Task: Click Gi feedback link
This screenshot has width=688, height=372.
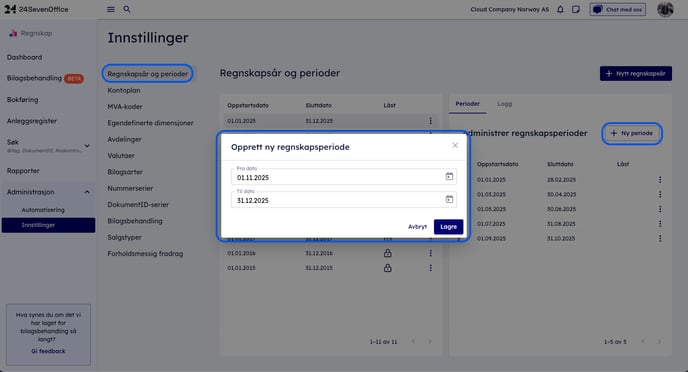Action: 48,351
